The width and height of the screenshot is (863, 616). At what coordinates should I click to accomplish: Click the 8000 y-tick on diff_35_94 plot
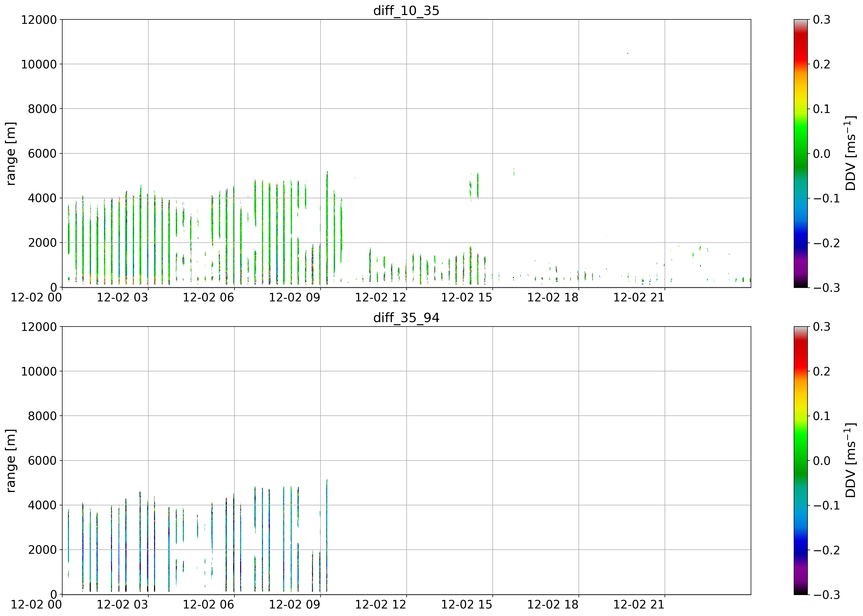[42, 416]
